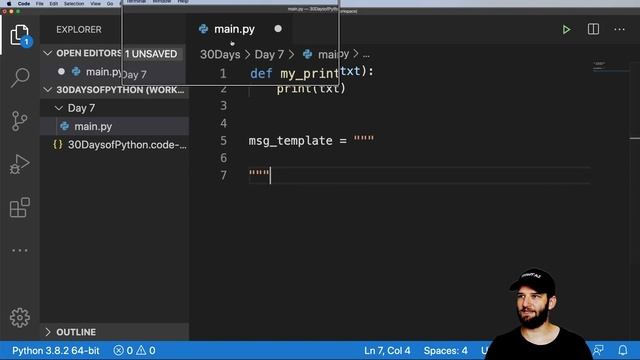
Task: Open the Explorer view in activity bar
Action: tap(19, 35)
